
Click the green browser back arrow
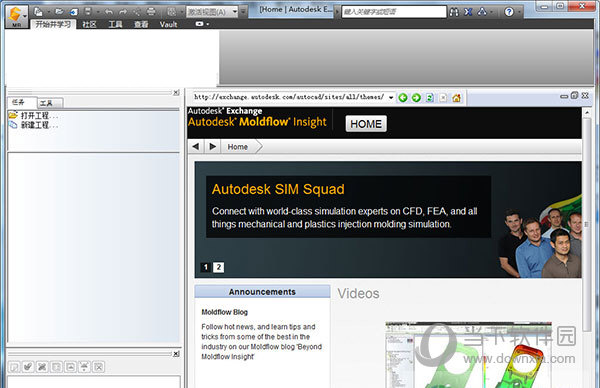click(x=403, y=98)
